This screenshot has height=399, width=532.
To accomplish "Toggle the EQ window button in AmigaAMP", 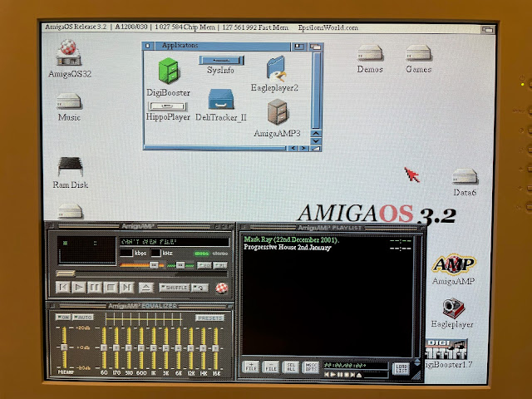I will pyautogui.click(x=204, y=265).
